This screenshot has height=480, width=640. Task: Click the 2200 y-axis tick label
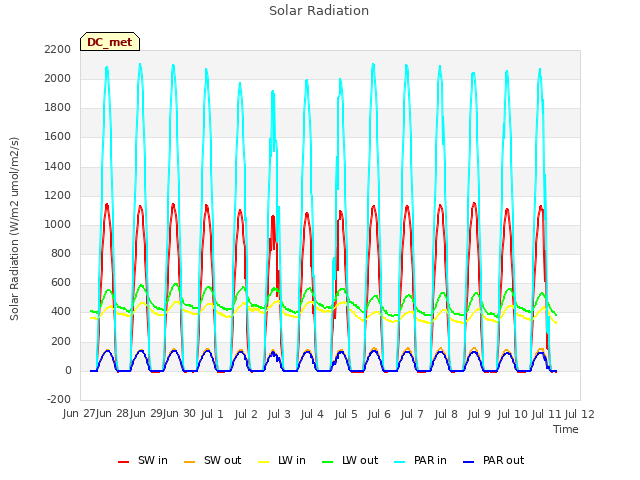tap(58, 49)
